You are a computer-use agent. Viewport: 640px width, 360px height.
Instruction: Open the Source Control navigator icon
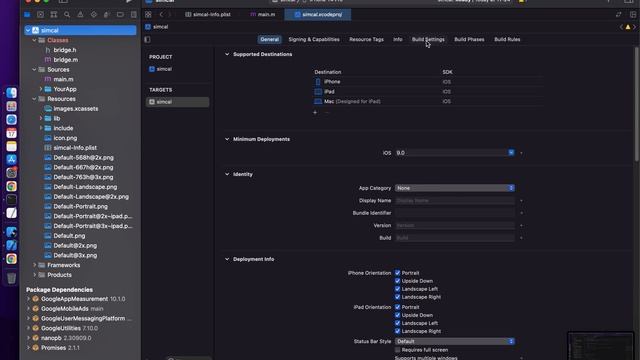coord(40,15)
